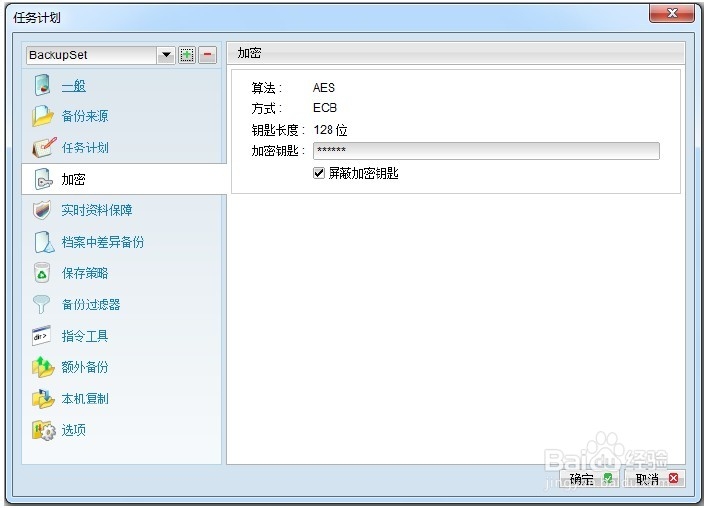Click the 加密钥匙 masked key field

(486, 151)
